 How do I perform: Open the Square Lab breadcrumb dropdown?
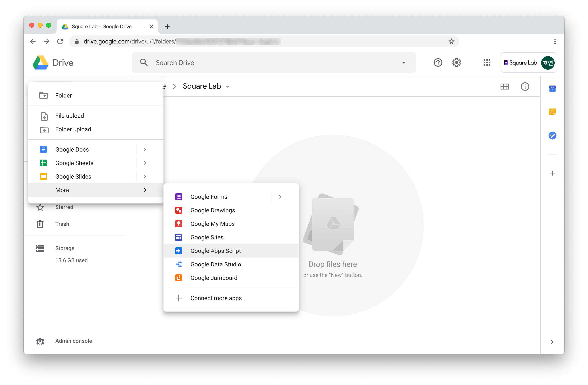point(227,86)
